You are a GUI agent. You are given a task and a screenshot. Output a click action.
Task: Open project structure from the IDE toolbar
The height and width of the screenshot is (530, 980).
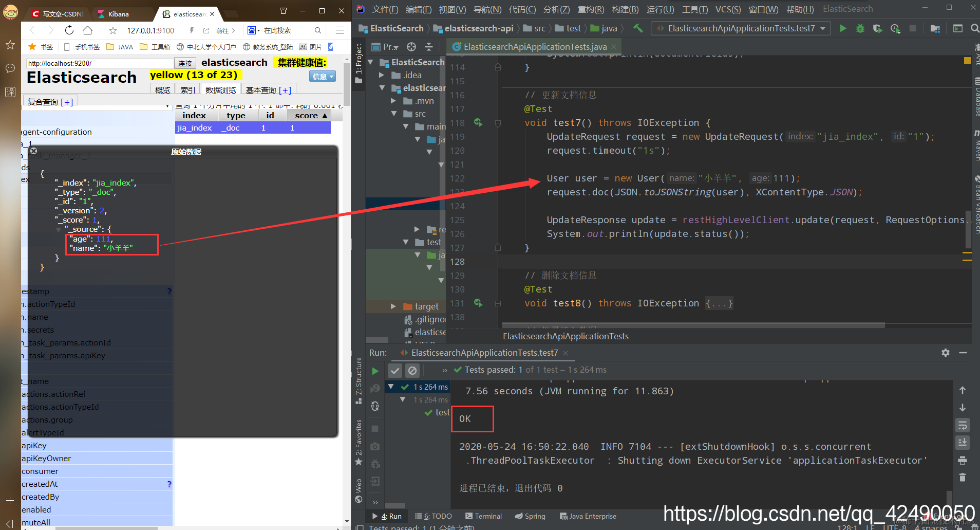(935, 28)
